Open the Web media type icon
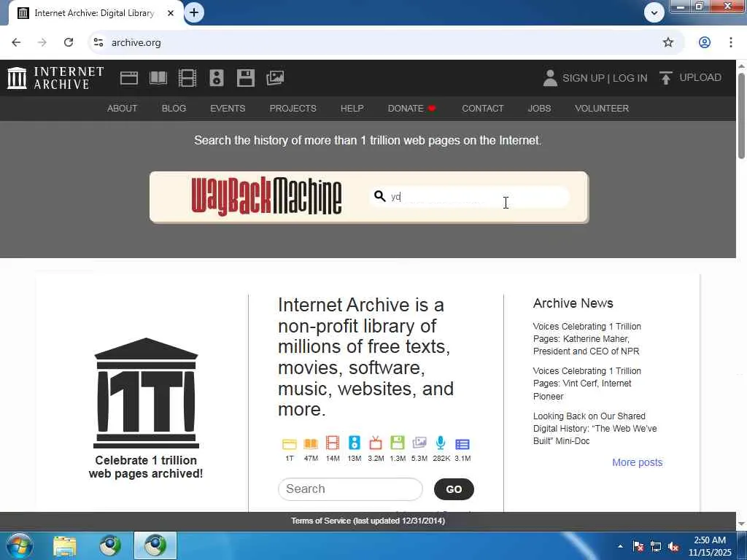 click(x=128, y=77)
